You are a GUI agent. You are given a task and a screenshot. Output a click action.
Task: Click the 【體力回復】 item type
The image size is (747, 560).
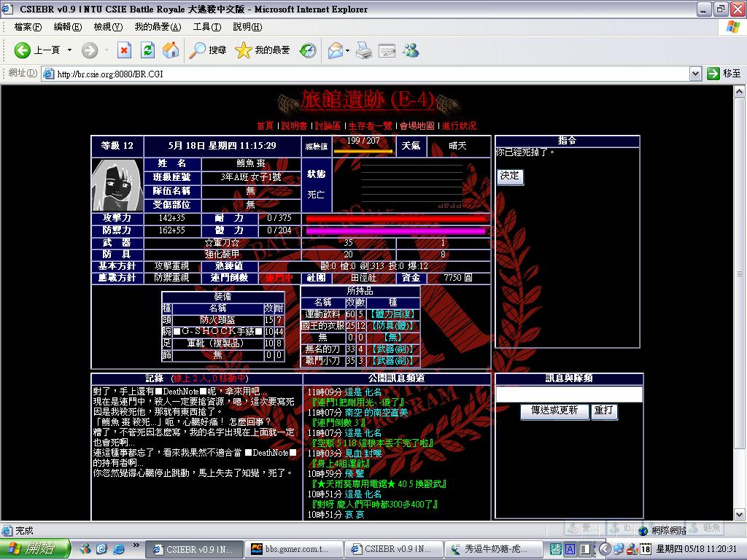click(x=393, y=314)
